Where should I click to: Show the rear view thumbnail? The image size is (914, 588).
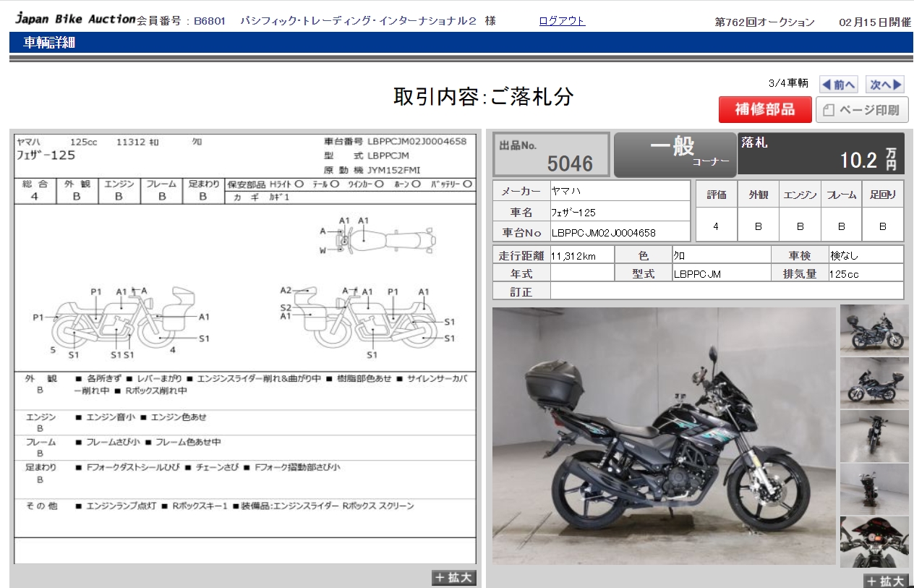click(874, 489)
